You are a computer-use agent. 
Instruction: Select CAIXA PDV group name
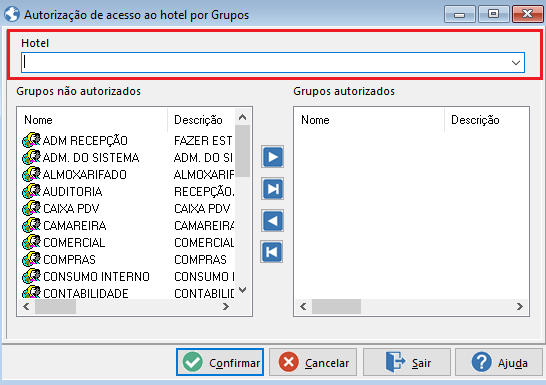pyautogui.click(x=71, y=209)
